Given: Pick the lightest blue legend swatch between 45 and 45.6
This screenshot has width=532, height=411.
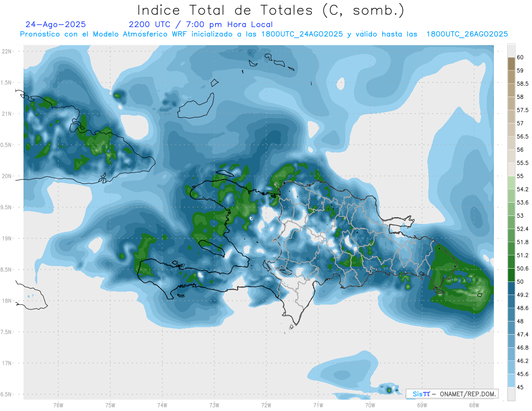Looking at the screenshot, I should (x=511, y=381).
